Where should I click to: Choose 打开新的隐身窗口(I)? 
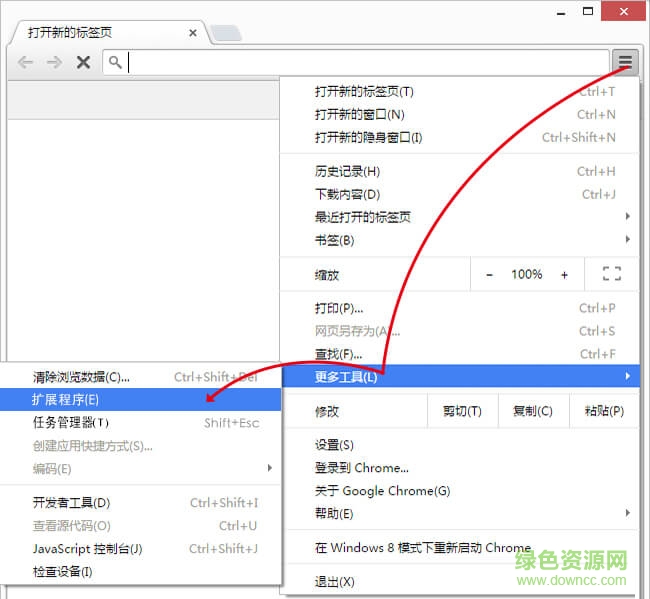pos(368,138)
